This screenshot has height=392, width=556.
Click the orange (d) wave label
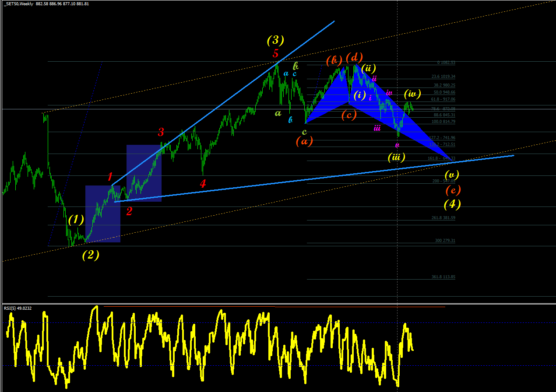point(354,57)
